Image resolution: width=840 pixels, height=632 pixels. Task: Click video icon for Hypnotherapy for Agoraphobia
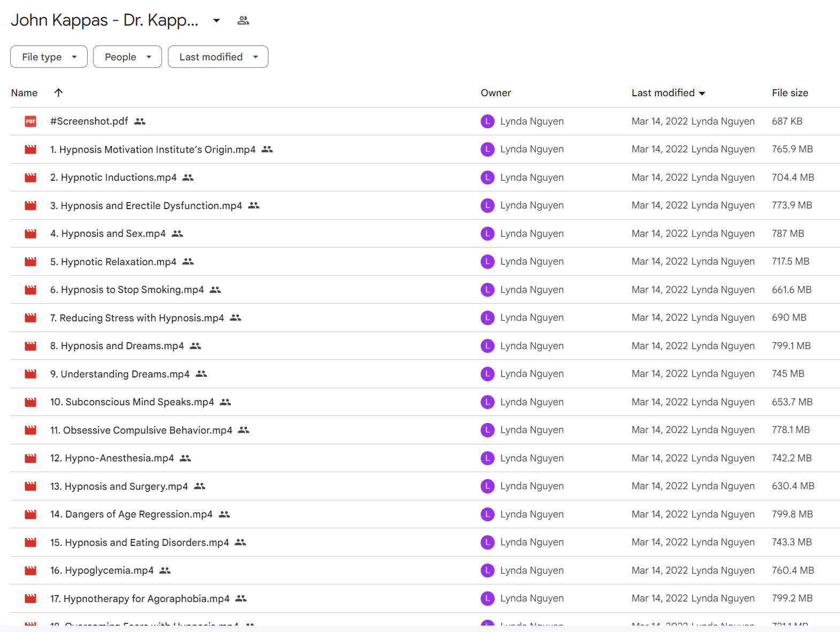[x=30, y=598]
